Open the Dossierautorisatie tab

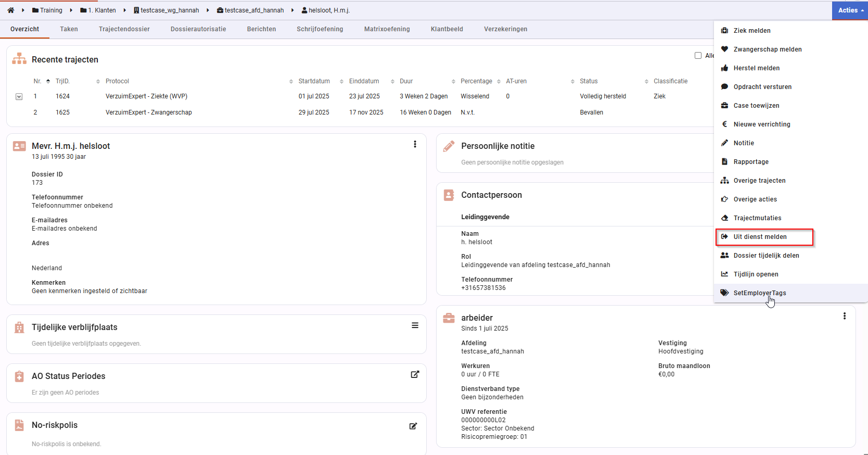(x=198, y=29)
